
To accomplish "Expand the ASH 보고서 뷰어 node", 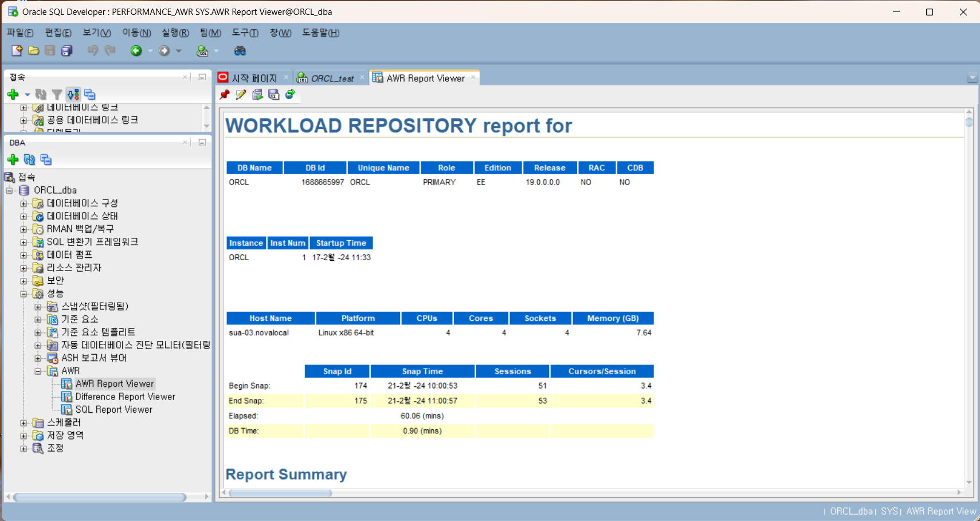I will [38, 358].
